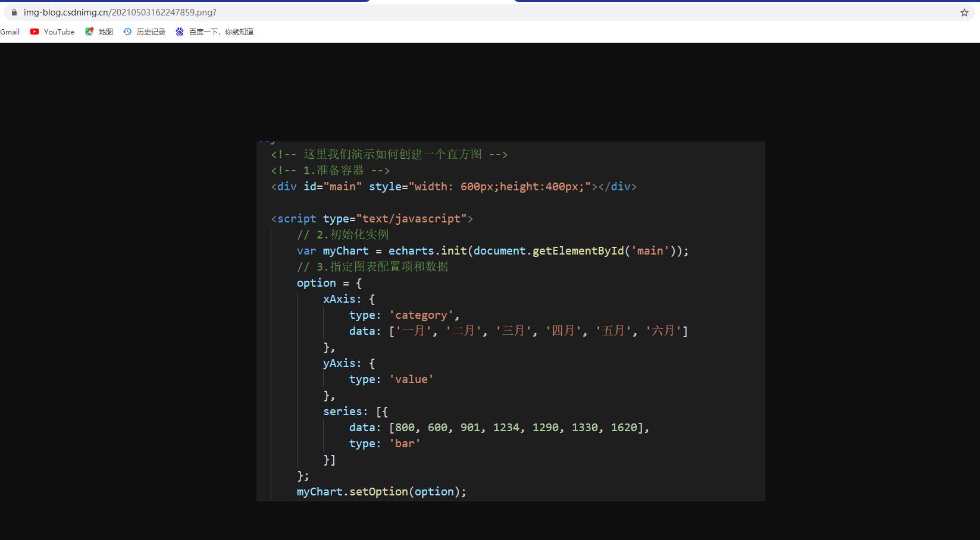980x540 pixels.
Task: Click the 'myChart.setOption(option);' line
Action: 381,492
